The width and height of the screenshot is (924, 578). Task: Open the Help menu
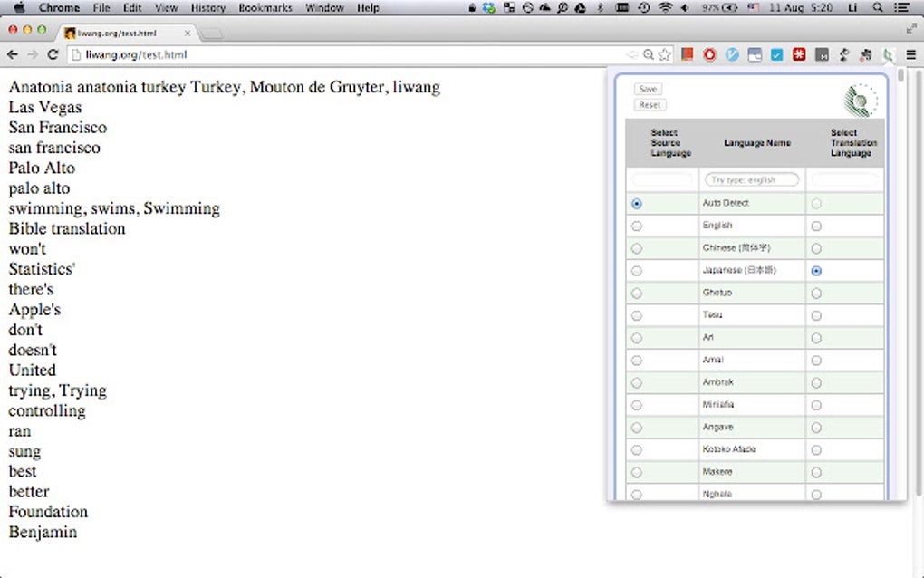tap(368, 7)
